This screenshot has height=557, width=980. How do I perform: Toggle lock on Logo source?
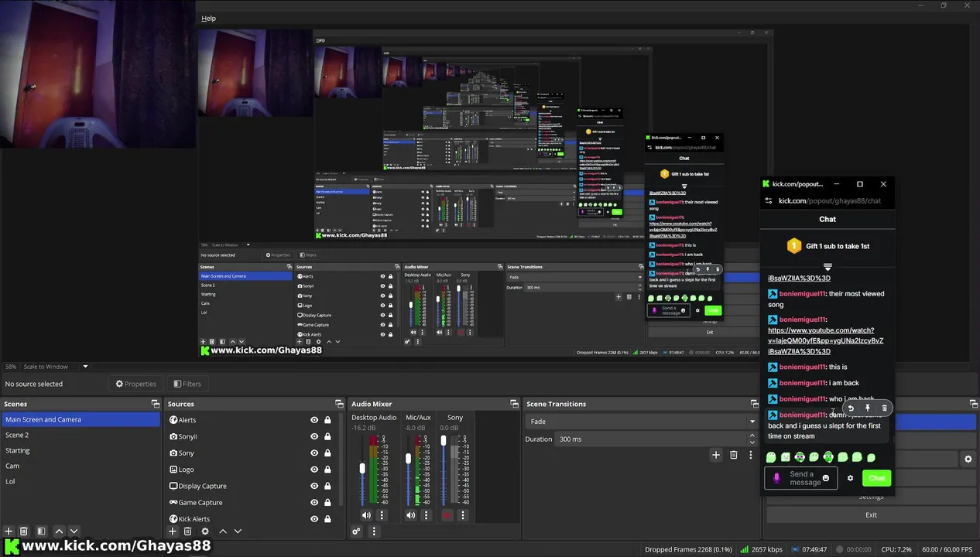[327, 470]
